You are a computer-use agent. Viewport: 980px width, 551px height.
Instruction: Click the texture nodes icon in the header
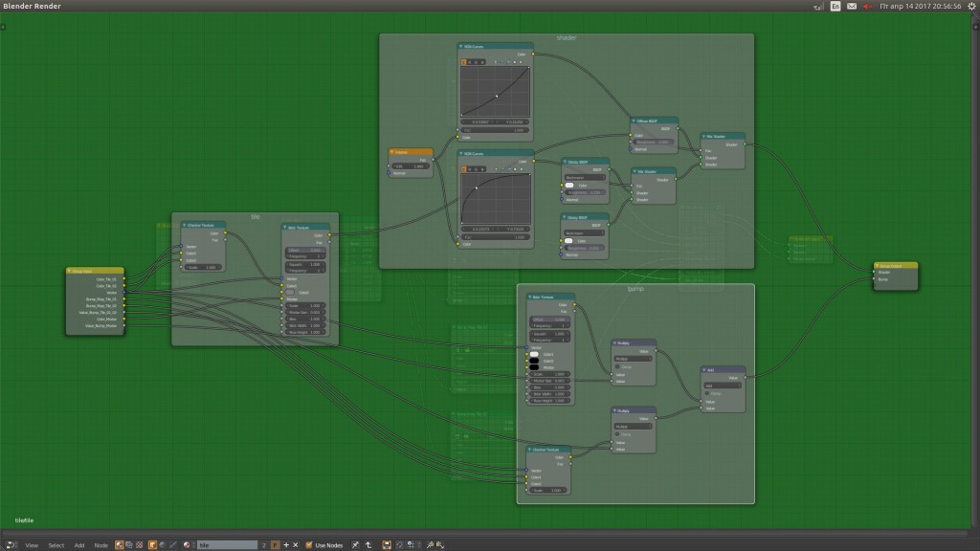tap(139, 543)
